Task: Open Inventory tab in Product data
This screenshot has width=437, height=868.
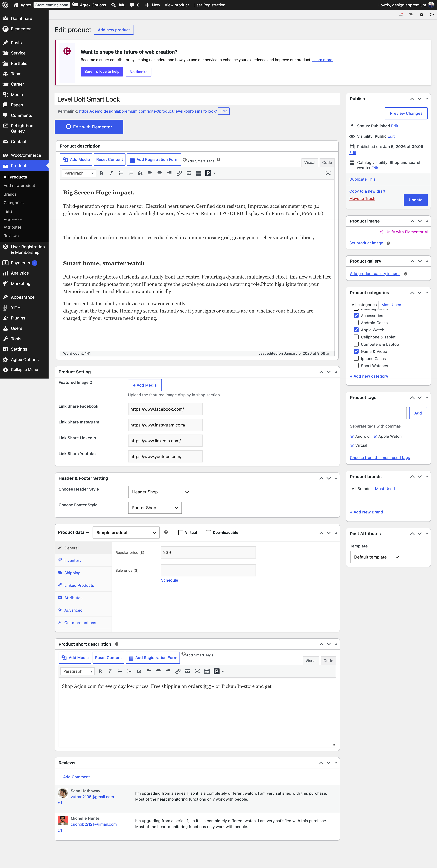Action: pyautogui.click(x=73, y=560)
